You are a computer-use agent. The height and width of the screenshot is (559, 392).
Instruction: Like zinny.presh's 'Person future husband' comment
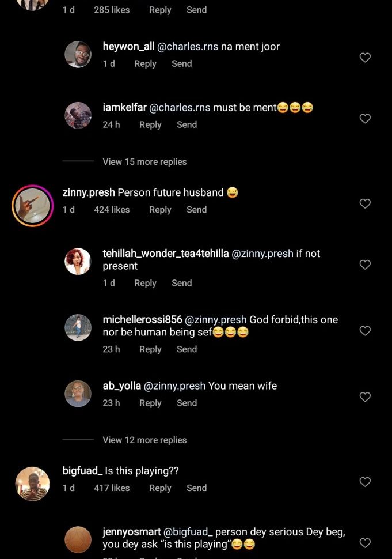click(x=364, y=203)
